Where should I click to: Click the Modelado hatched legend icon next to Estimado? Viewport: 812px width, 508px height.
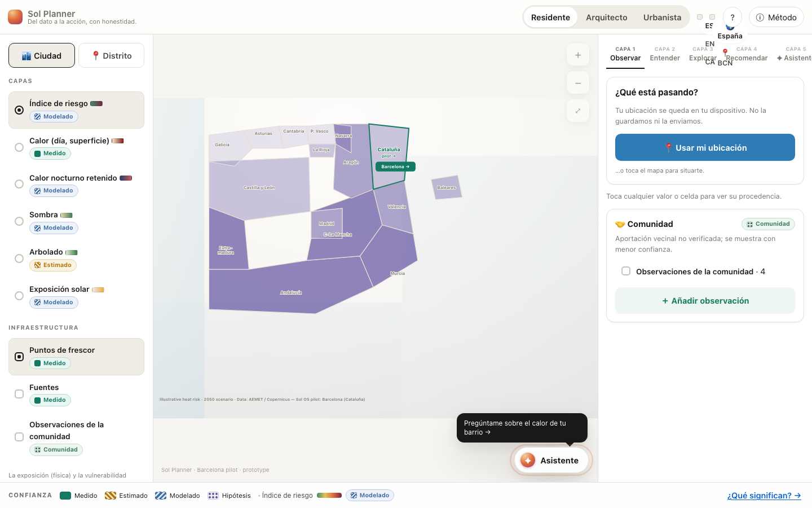[x=161, y=496]
